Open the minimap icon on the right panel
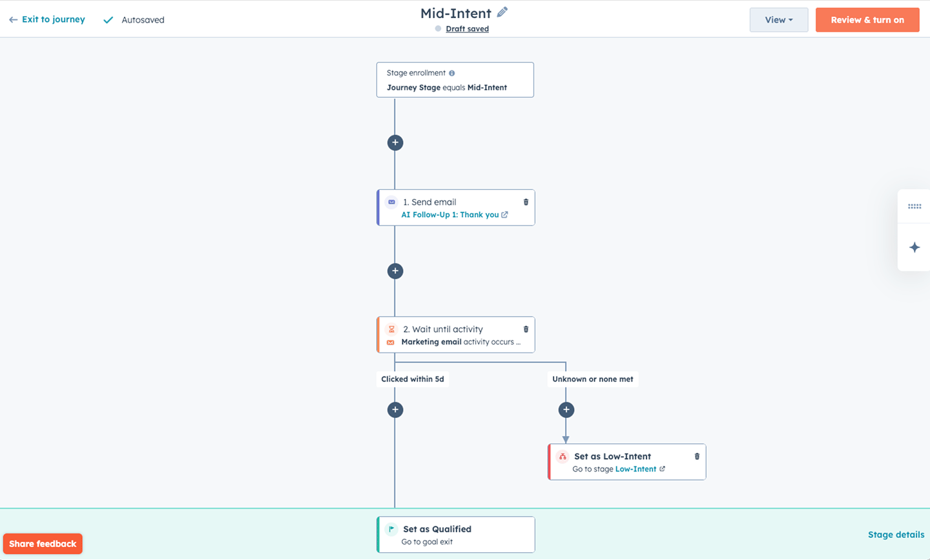 tap(914, 205)
